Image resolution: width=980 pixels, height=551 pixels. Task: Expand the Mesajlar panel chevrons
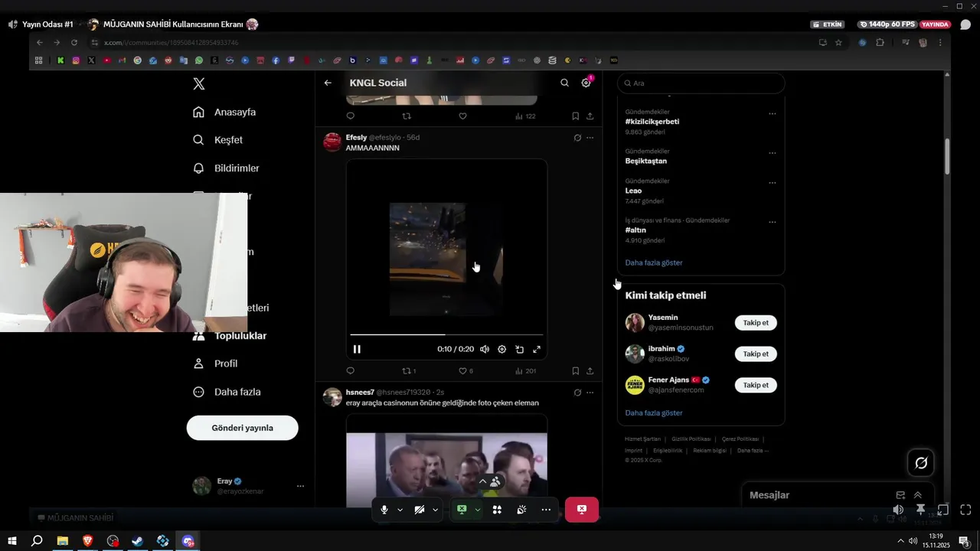(918, 495)
